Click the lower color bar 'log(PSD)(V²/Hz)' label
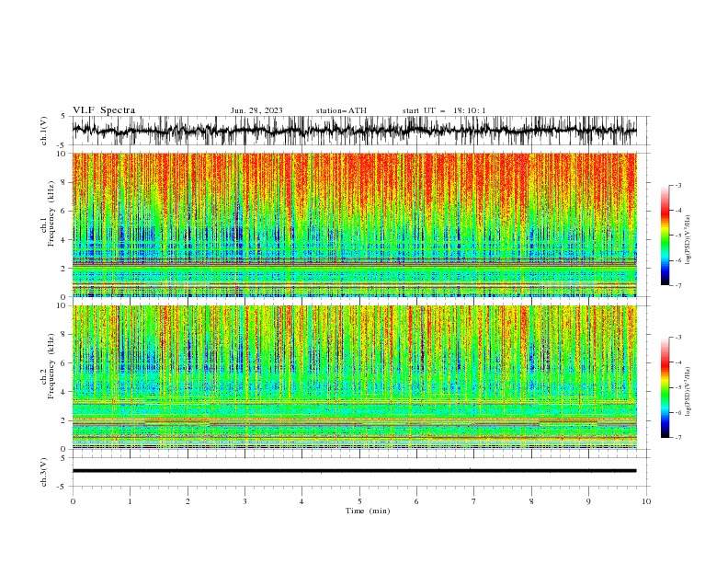 [688, 391]
